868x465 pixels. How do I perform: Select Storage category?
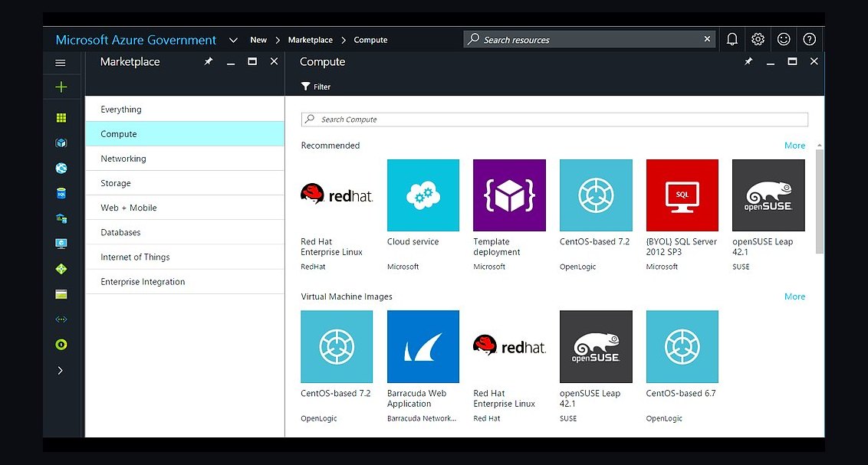coord(185,183)
